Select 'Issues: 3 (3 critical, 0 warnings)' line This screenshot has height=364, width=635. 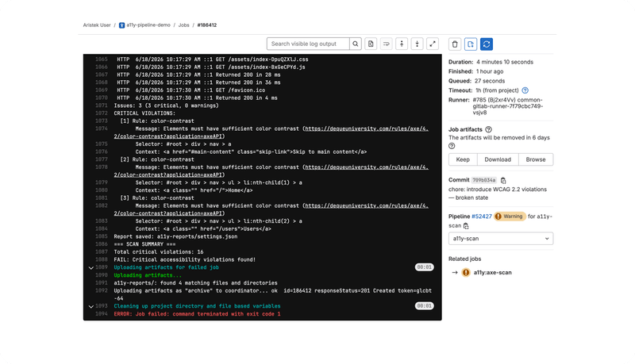(x=166, y=105)
